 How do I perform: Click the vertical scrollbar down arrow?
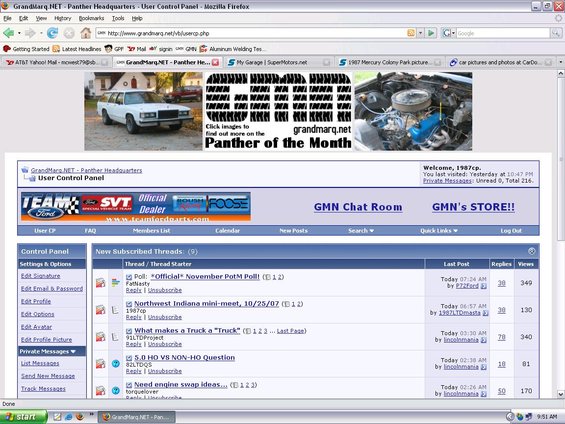(561, 394)
